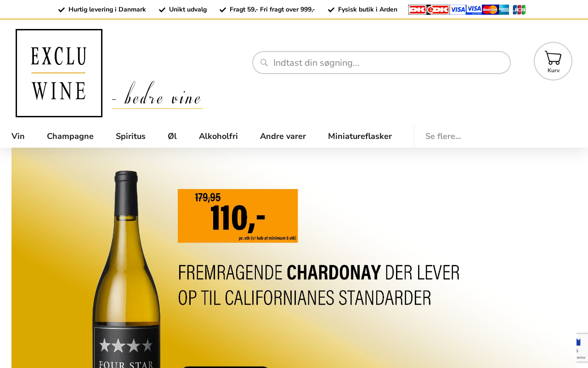588x368 pixels.
Task: Click the orange 110,- price tag
Action: 237,216
